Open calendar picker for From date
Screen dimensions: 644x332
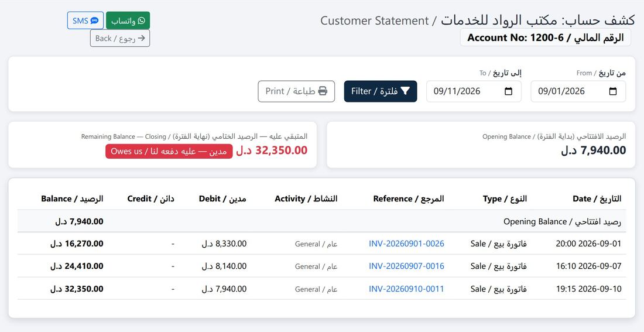(613, 91)
